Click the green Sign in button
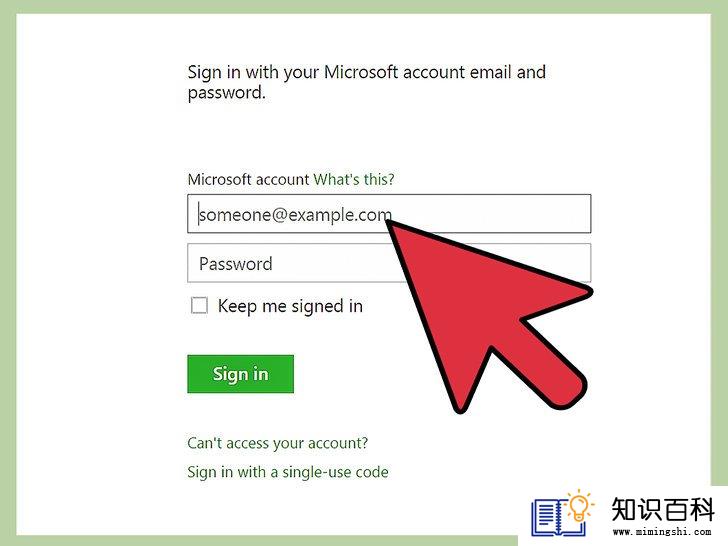The height and width of the screenshot is (546, 728). (240, 374)
